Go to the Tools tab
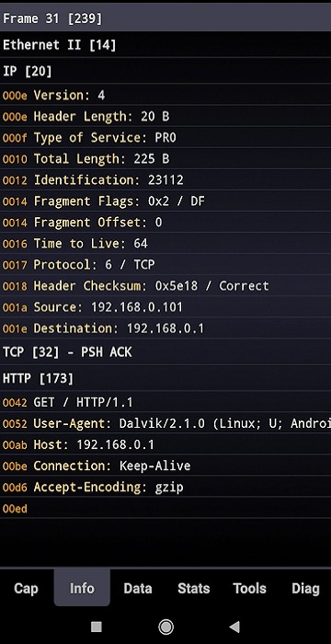Image resolution: width=331 pixels, height=644 pixels. pos(250,588)
